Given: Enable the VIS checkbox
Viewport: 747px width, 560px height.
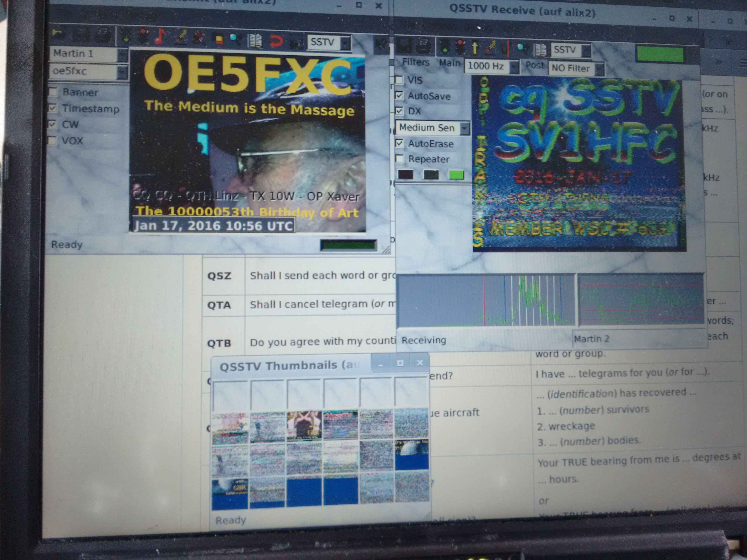Looking at the screenshot, I should point(399,80).
